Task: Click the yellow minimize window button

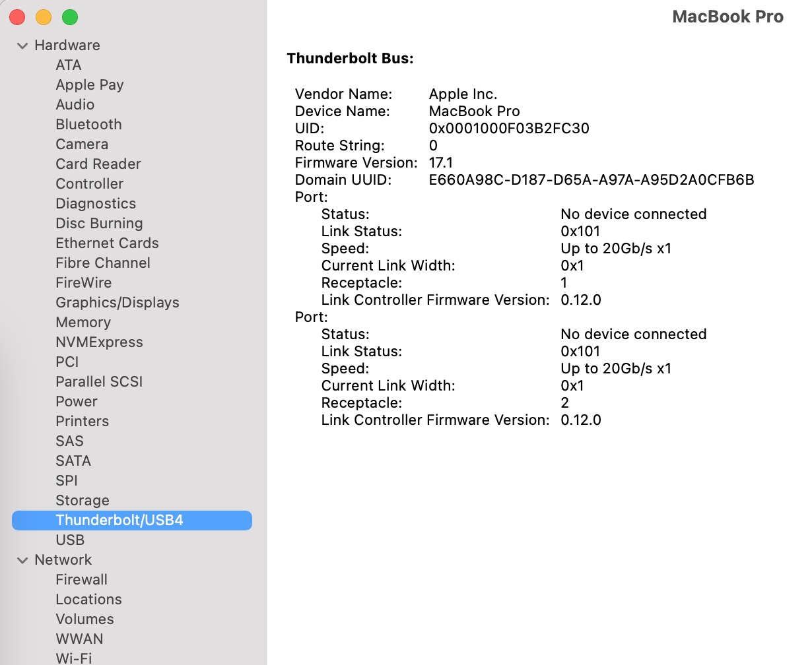Action: click(x=44, y=18)
